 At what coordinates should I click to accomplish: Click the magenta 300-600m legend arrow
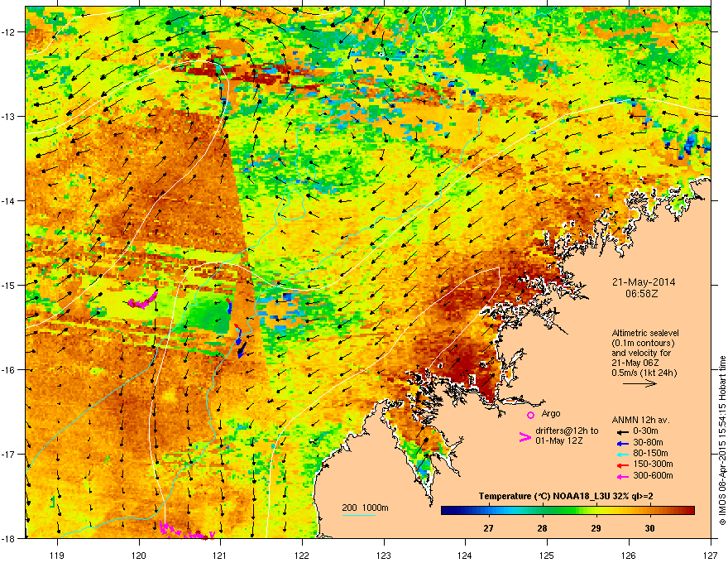[x=623, y=476]
